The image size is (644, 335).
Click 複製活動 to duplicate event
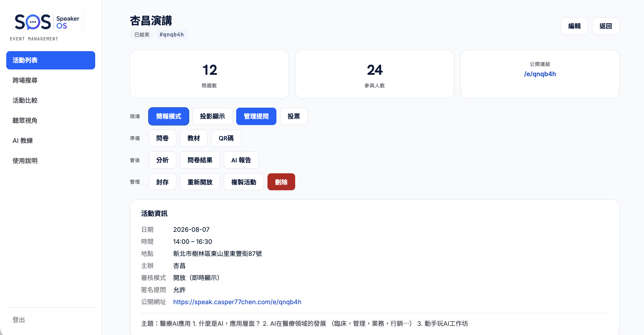coord(244,182)
